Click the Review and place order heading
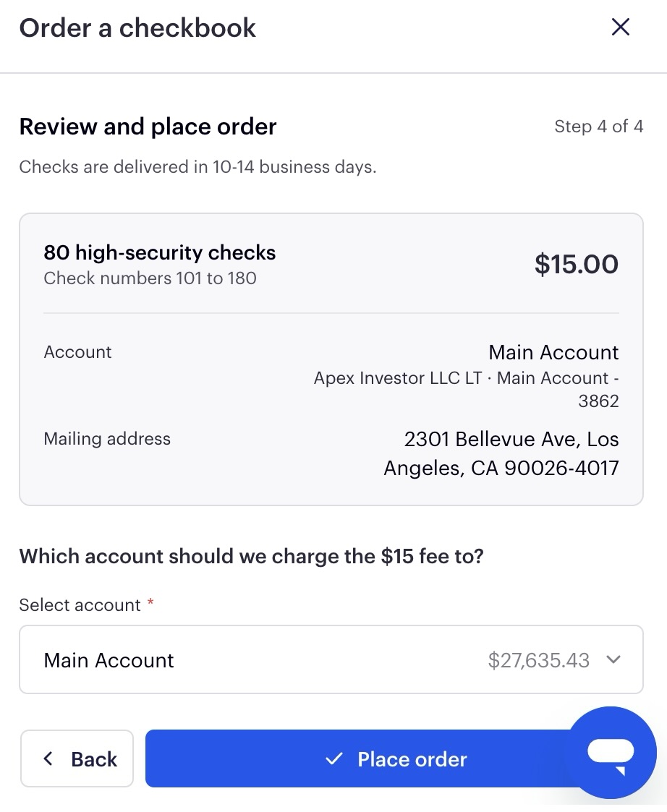The image size is (667, 812). click(x=148, y=127)
